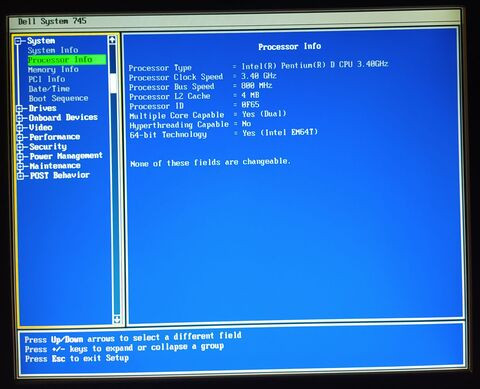Click the scroll down arrow in tree pane
Viewport: 480px width, 389px height.
tap(117, 320)
